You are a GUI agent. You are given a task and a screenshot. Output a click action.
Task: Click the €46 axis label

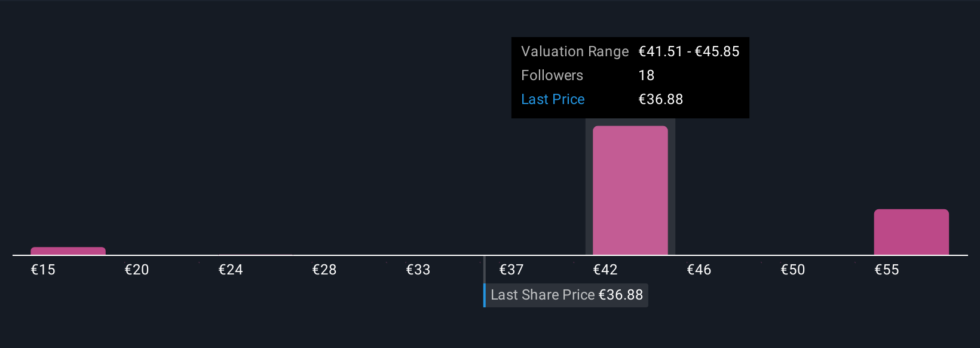[x=699, y=270]
